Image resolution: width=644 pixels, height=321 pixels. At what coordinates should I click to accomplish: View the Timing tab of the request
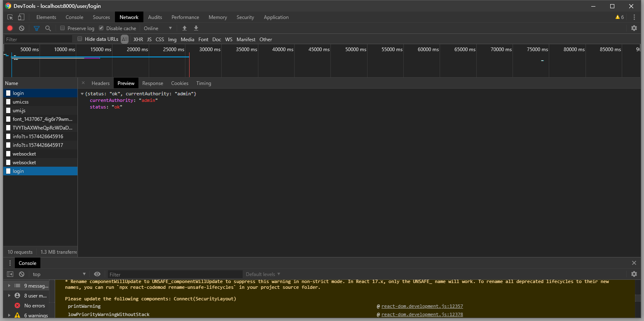click(204, 83)
